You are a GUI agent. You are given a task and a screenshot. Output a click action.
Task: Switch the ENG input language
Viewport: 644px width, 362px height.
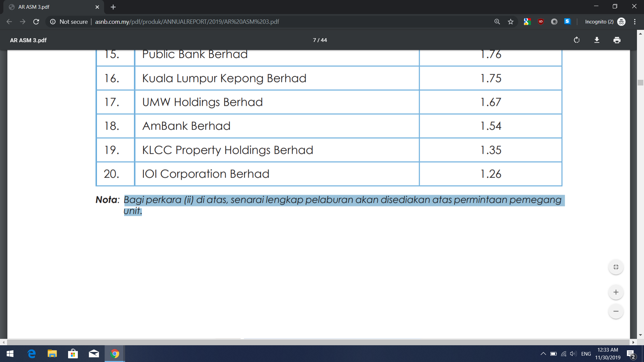click(x=586, y=354)
